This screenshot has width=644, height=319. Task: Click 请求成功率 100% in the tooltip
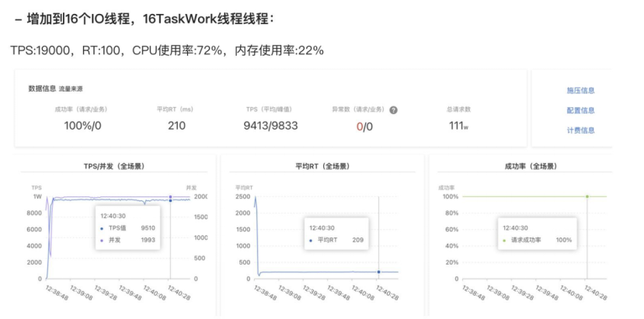[x=538, y=240]
